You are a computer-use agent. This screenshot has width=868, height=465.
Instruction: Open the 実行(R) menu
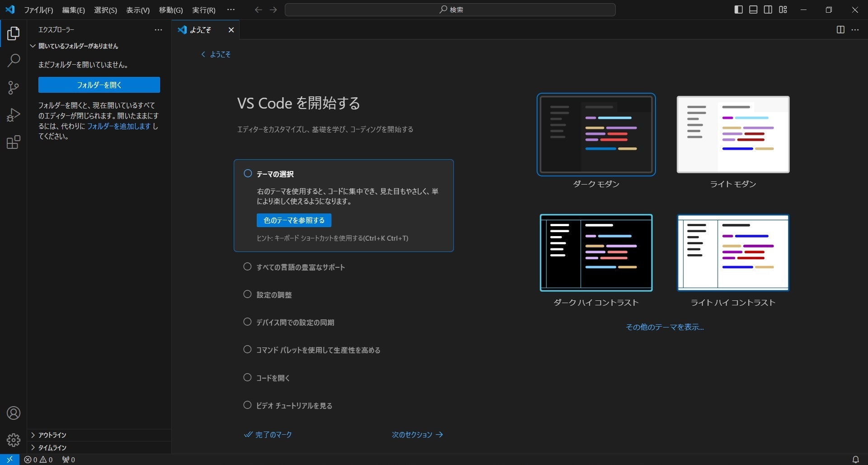tap(204, 10)
